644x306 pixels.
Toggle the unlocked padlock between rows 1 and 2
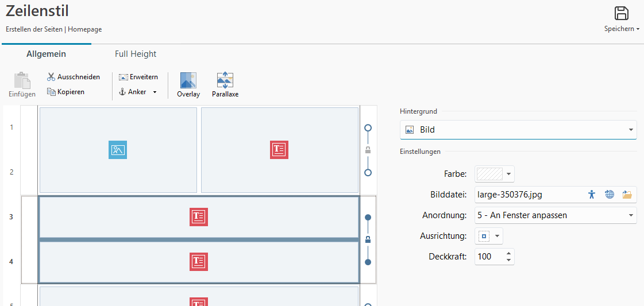[368, 150]
